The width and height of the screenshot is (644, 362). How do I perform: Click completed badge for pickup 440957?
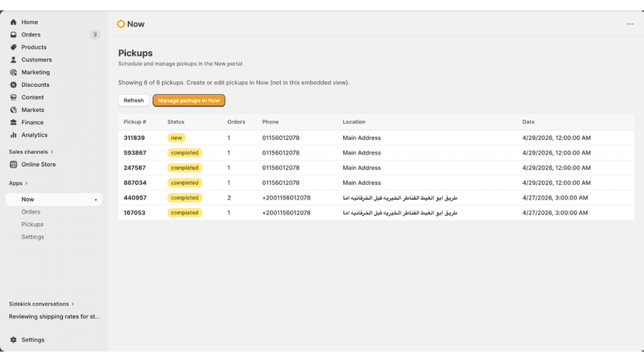[x=185, y=198]
